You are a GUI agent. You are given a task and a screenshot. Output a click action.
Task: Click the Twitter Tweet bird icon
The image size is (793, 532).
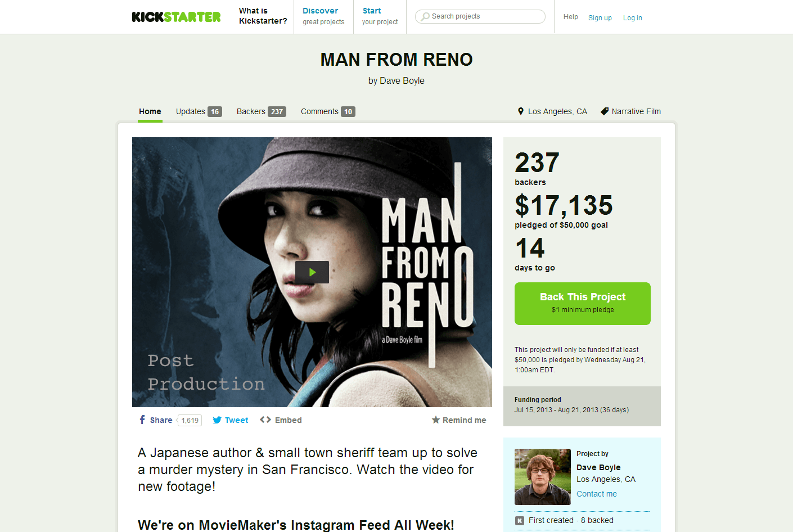click(x=217, y=420)
